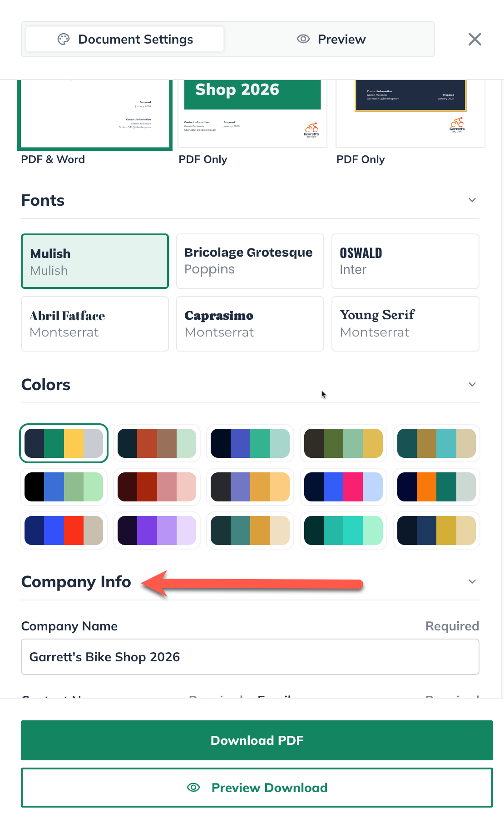Click the eye icon on Preview Download

(193, 788)
